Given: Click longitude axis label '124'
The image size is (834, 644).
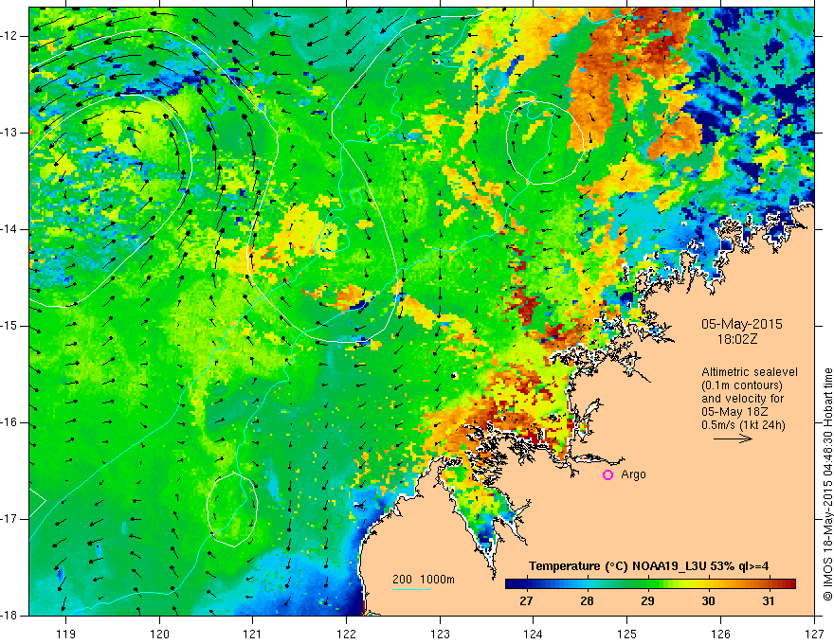Looking at the screenshot, I should click(x=534, y=634).
